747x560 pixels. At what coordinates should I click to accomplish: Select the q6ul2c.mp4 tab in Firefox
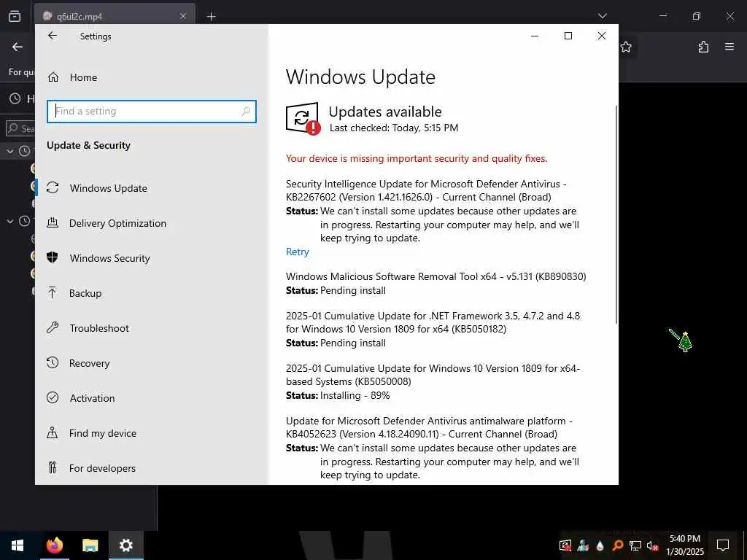115,16
